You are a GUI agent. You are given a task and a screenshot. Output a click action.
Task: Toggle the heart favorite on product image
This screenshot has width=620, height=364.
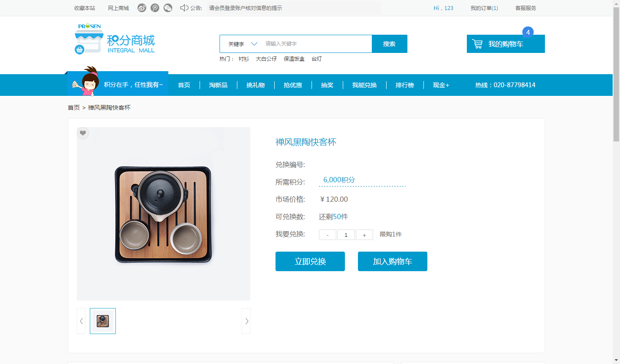coord(83,133)
